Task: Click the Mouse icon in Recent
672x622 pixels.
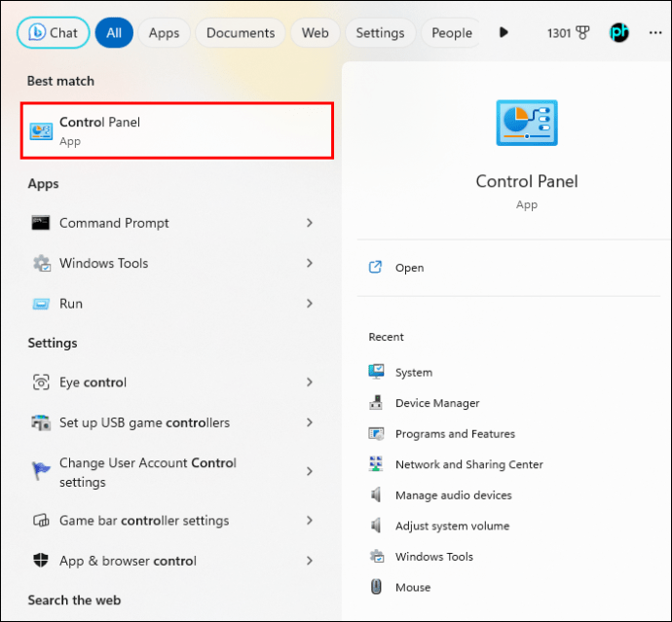Action: (x=376, y=587)
